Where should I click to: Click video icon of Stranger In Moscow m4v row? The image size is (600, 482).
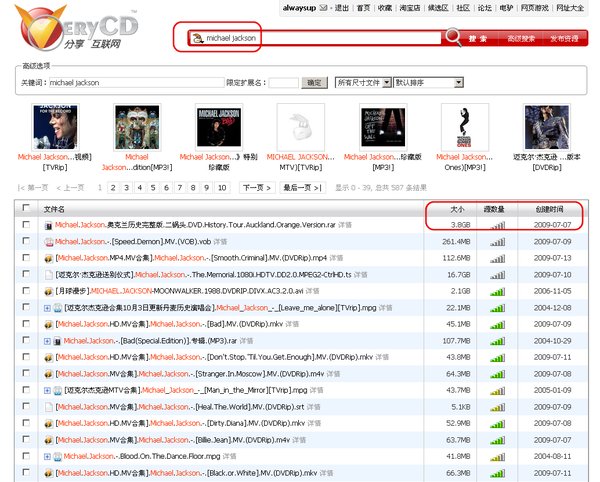click(49, 374)
